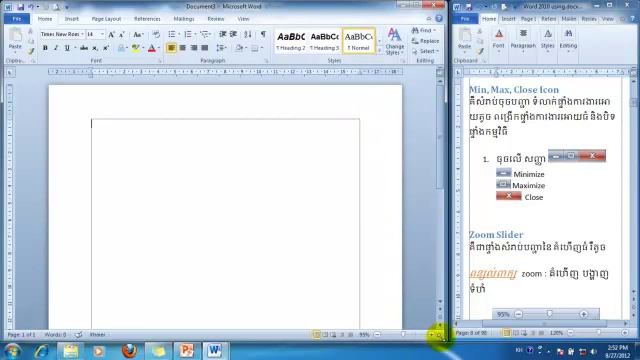Open Multilevel List dropdown
This screenshot has width=640, height=360.
(x=205, y=34)
